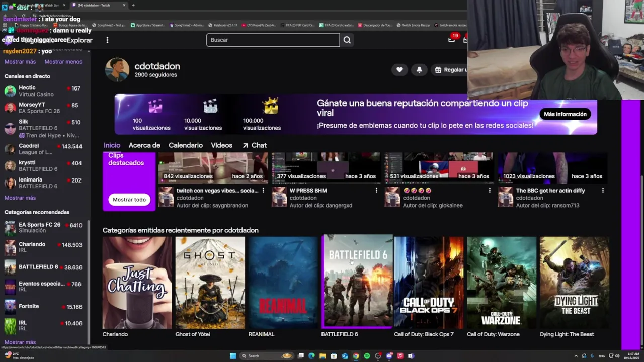Screen dimensions: 644x362
Task: Open Microsoft Edge from the taskbar
Action: pos(311,356)
